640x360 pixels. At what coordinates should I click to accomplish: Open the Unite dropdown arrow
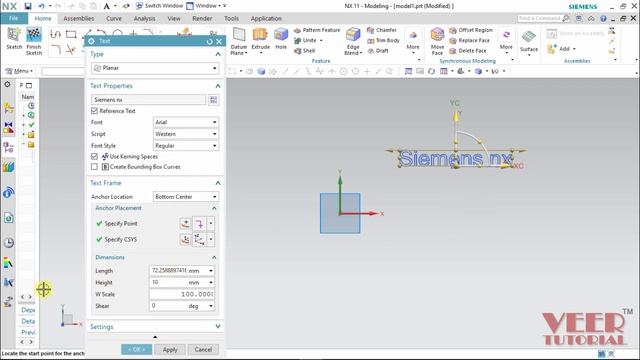tap(321, 40)
